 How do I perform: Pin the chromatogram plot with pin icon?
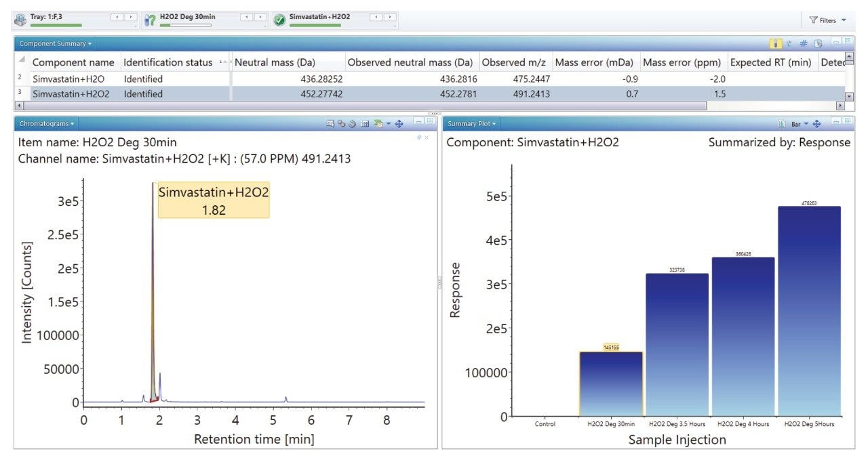point(419,138)
